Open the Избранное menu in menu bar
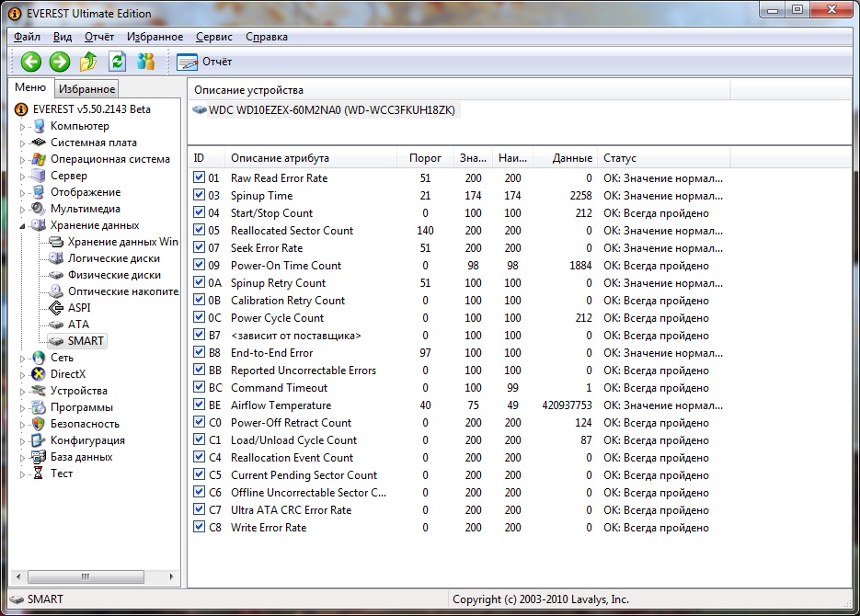The image size is (860, 616). click(155, 37)
